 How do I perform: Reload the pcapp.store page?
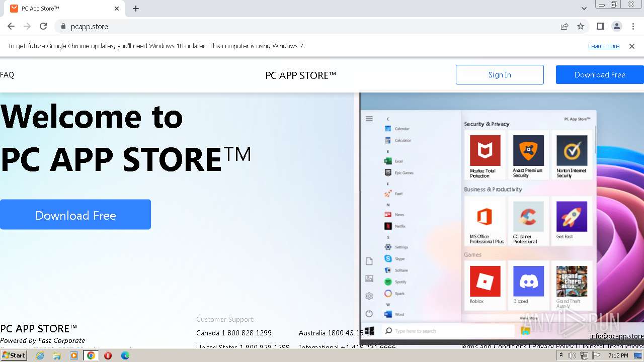(x=43, y=26)
